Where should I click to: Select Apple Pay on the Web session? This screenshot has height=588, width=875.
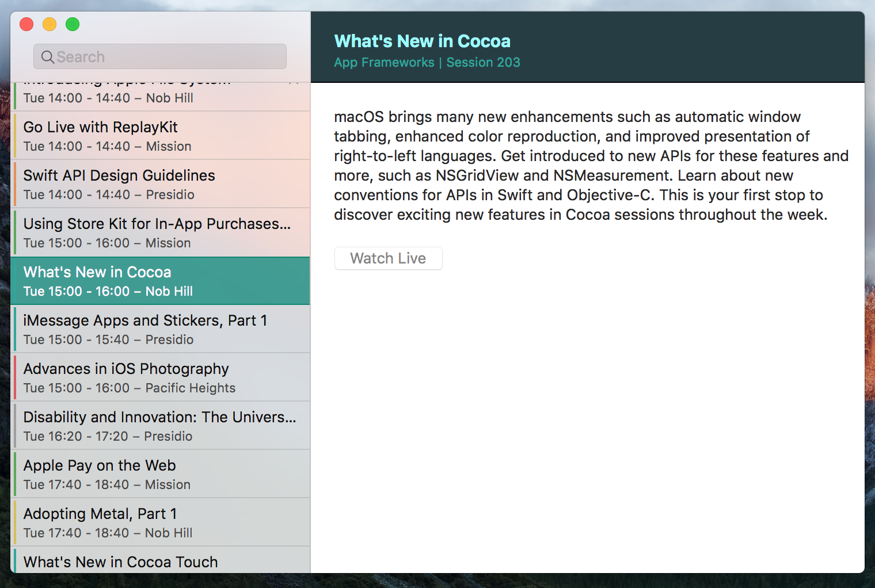click(x=161, y=474)
